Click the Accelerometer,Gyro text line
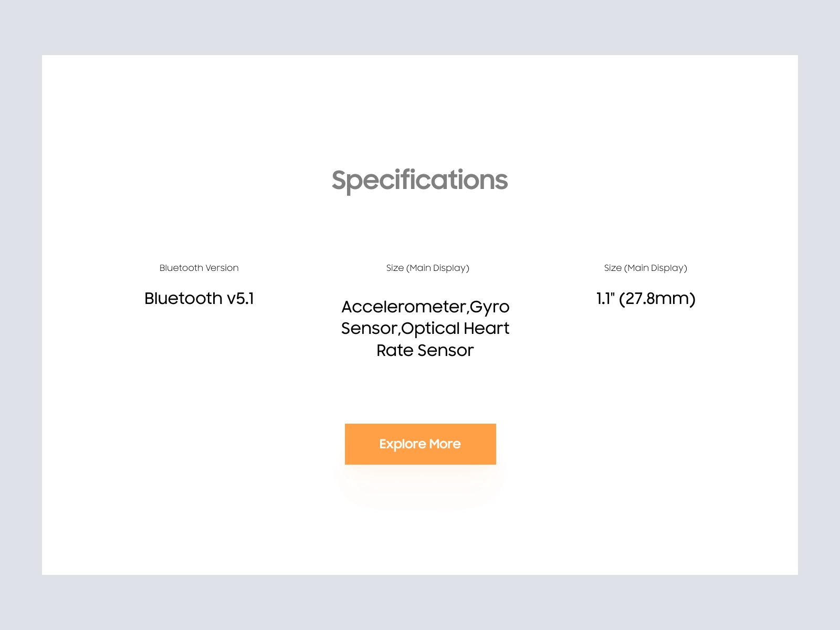Viewport: 840px width, 630px height. [425, 307]
